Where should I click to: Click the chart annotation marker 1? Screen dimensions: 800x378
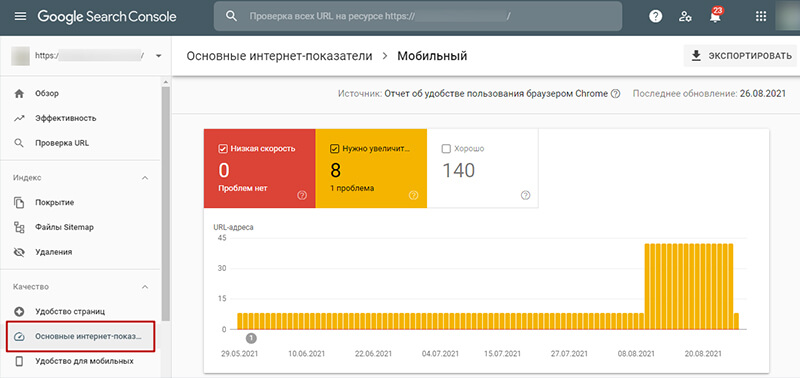coord(251,338)
